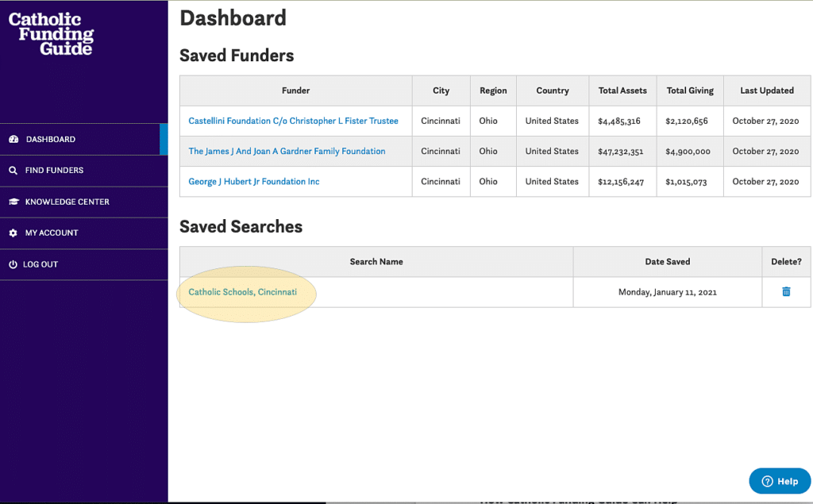Click United States in the Gardner Family Foundation row
Screen dimensions: 813x504
click(x=552, y=151)
